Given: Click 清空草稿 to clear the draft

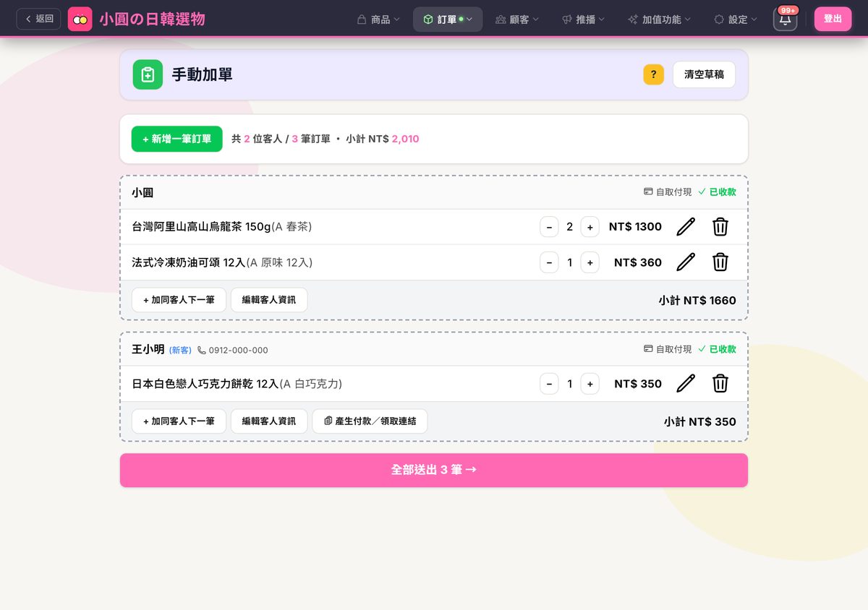Looking at the screenshot, I should click(704, 74).
